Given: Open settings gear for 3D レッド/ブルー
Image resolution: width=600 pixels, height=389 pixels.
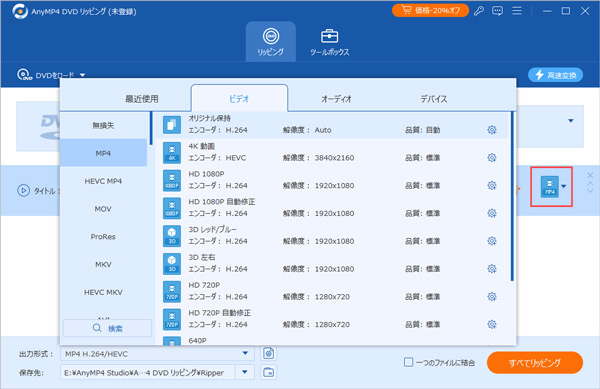Looking at the screenshot, I should (x=492, y=241).
